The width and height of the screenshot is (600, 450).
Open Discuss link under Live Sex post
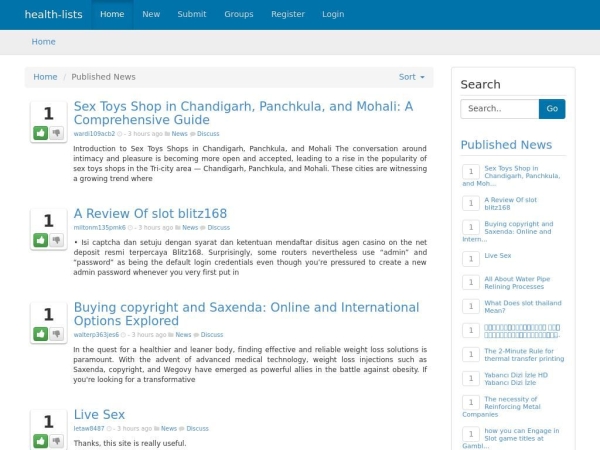[197, 428]
